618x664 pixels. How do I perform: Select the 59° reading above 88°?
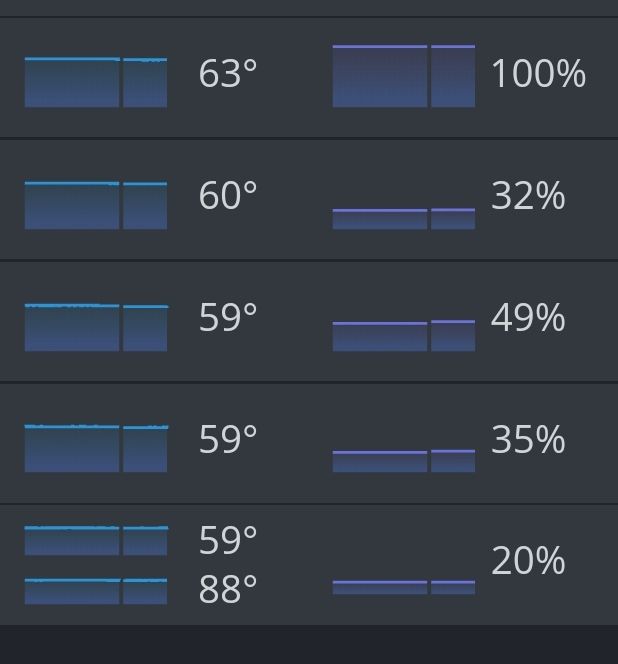click(x=228, y=540)
